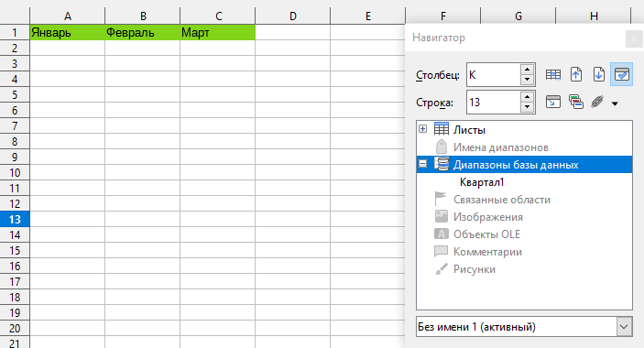Screen dimensions: 644x348
Task: Increase the Строка spinner value
Action: point(527,97)
